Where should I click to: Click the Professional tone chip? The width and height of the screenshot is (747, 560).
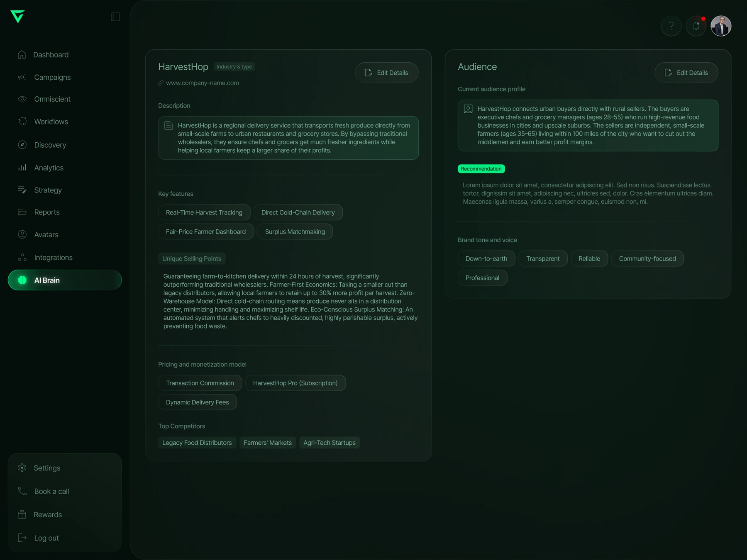point(482,278)
